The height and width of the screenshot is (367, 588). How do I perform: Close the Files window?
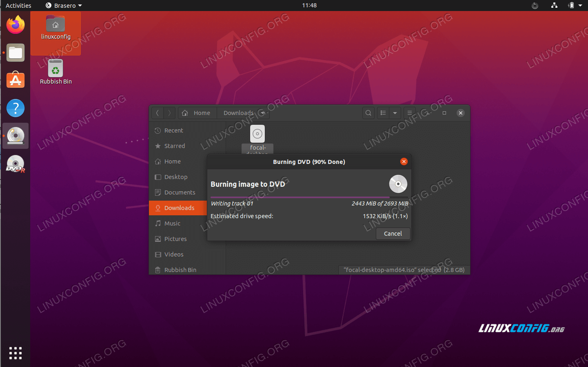[x=461, y=113]
